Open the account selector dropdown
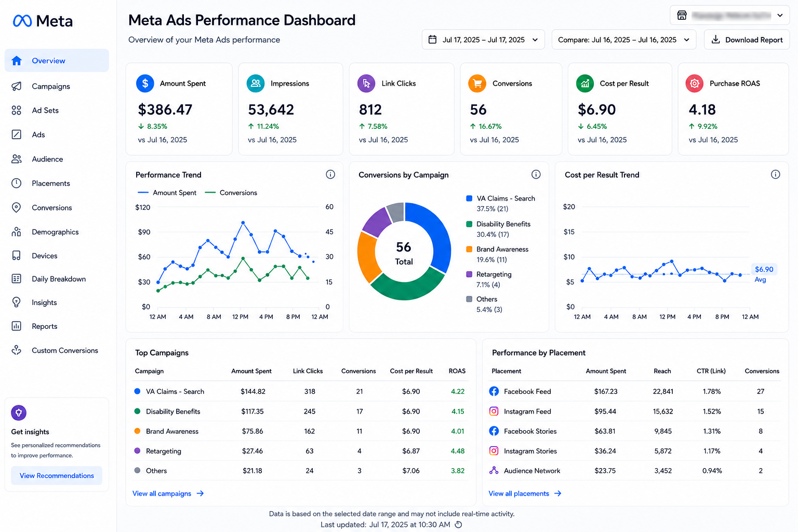798x532 pixels. (729, 15)
